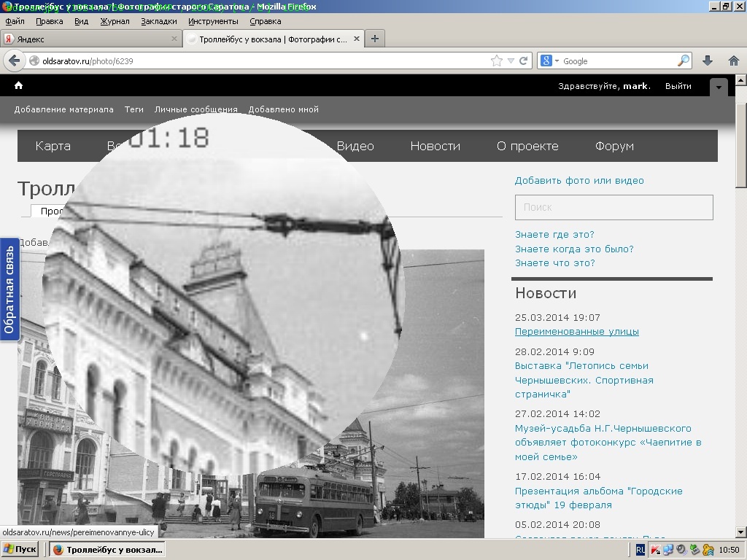The height and width of the screenshot is (560, 747).
Task: Click the page scrollbar down arrow
Action: tap(741, 532)
